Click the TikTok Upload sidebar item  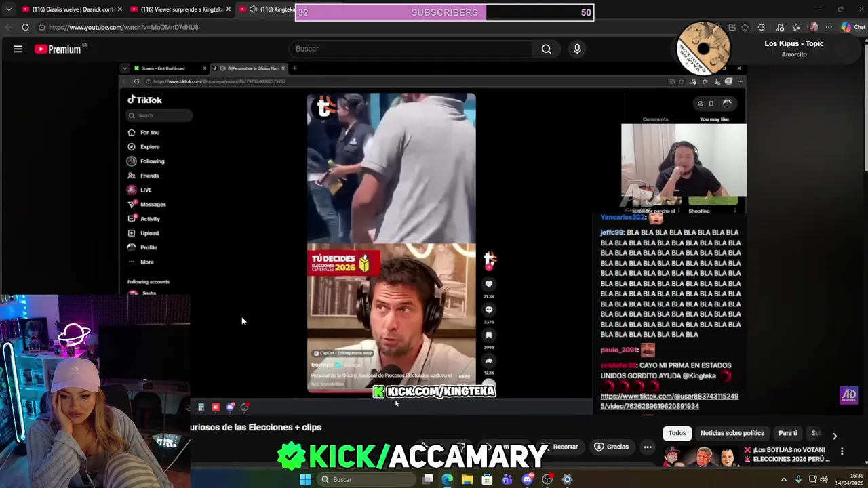(143, 233)
